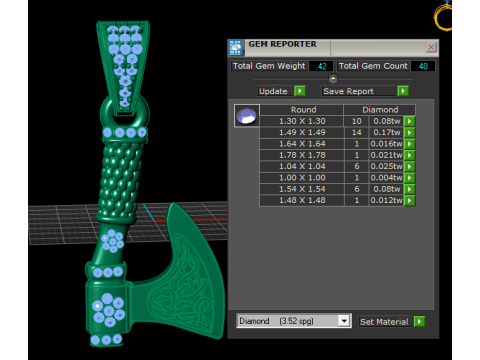Click the Set Material button label
Image resolution: width=480 pixels, height=360 pixels.
click(x=384, y=322)
